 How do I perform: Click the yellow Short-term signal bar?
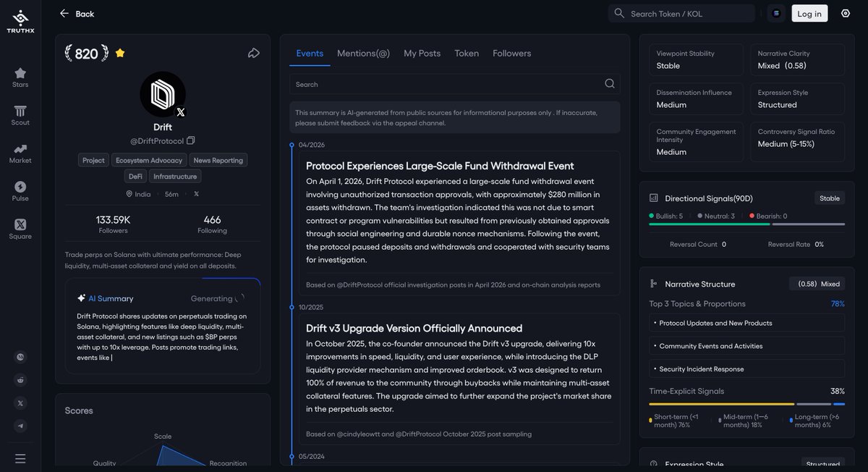coord(722,404)
